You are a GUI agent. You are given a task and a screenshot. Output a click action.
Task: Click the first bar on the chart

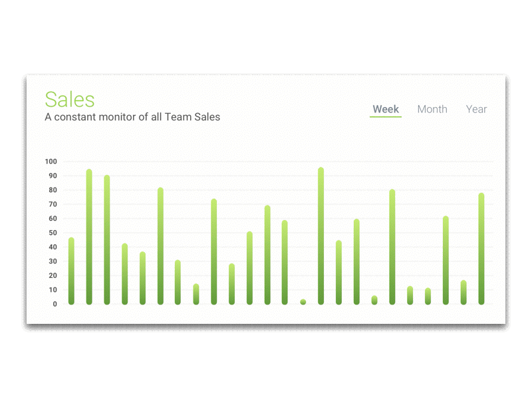point(70,269)
